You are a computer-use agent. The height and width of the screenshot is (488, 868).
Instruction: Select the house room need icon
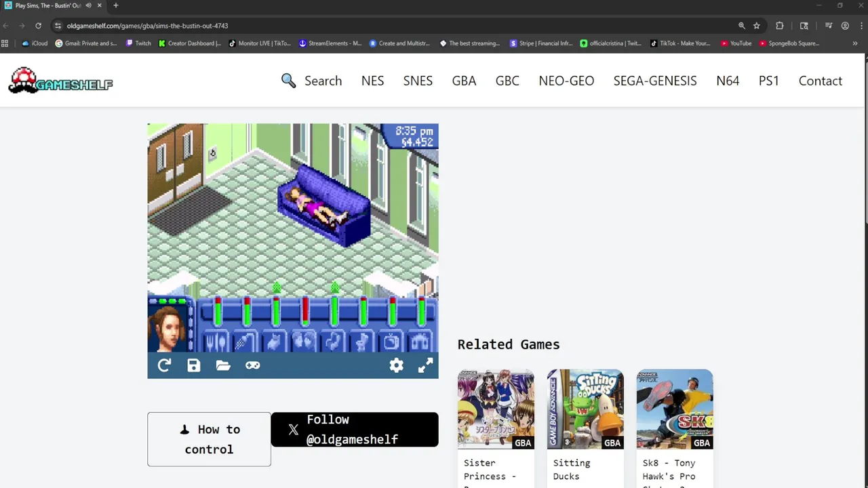(x=421, y=342)
